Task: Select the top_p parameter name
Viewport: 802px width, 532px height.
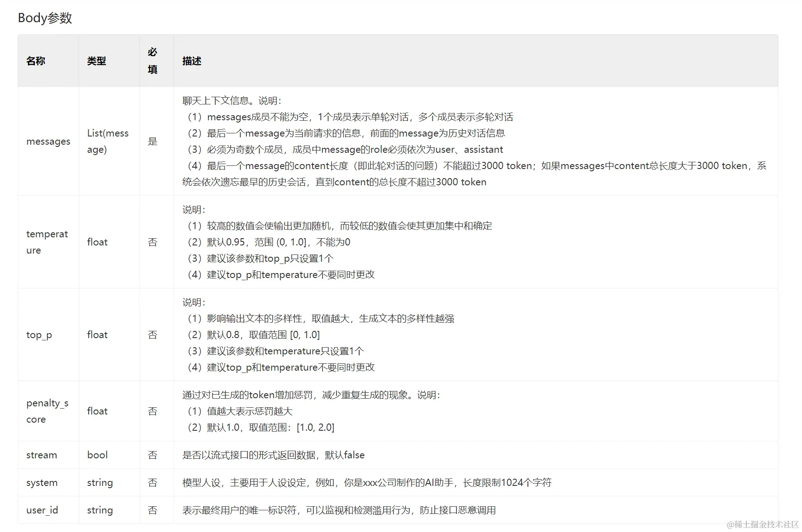Action: [x=38, y=334]
